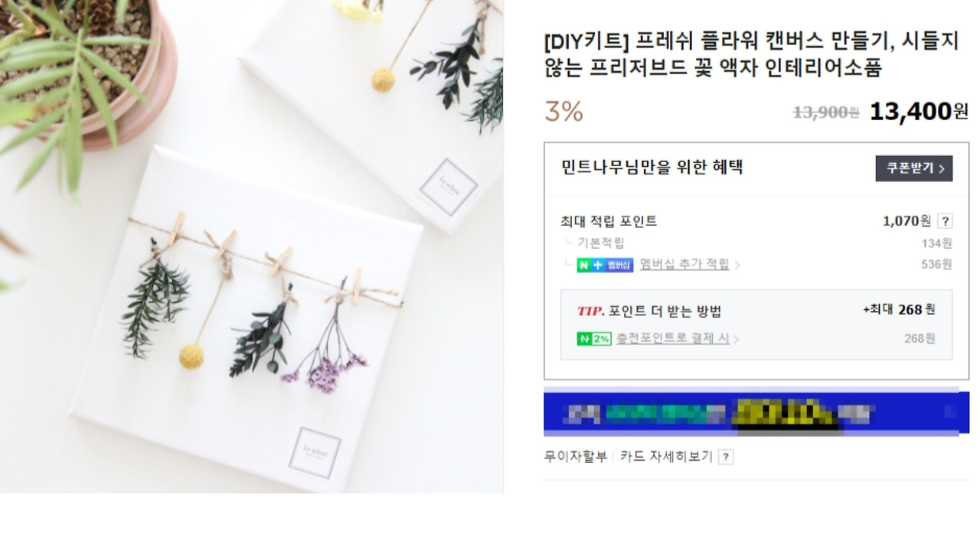Open the flower canvas product photo

252,246
